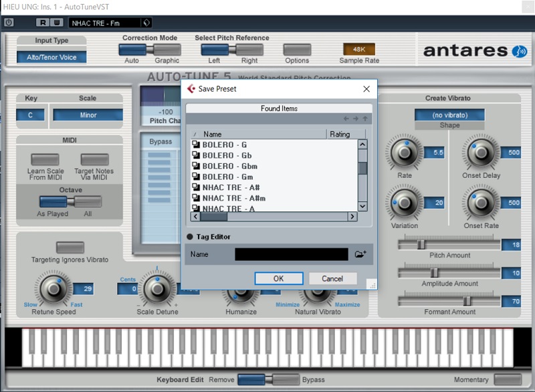The height and width of the screenshot is (392, 535).
Task: Enable the W write automation icon
Action: pos(57,22)
